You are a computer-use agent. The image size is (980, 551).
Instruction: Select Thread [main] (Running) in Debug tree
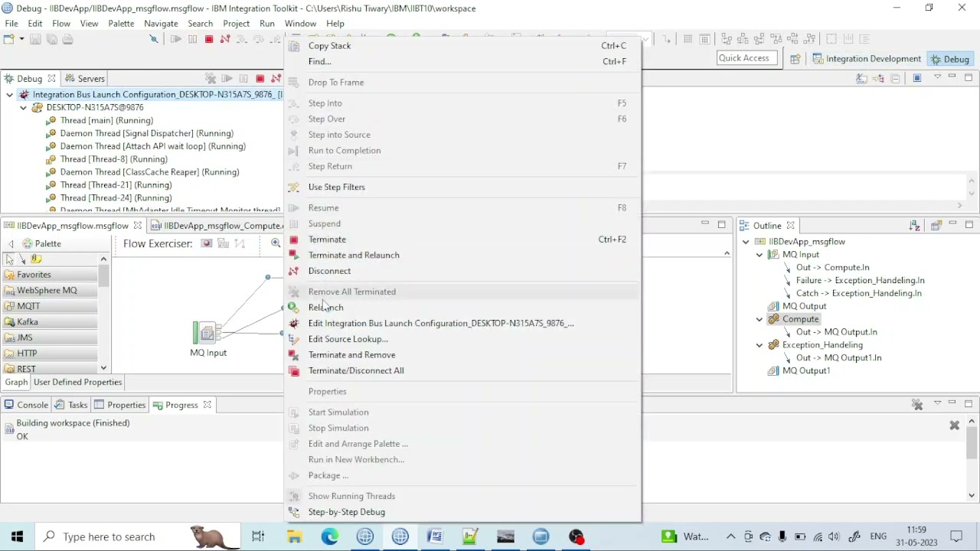pos(106,121)
